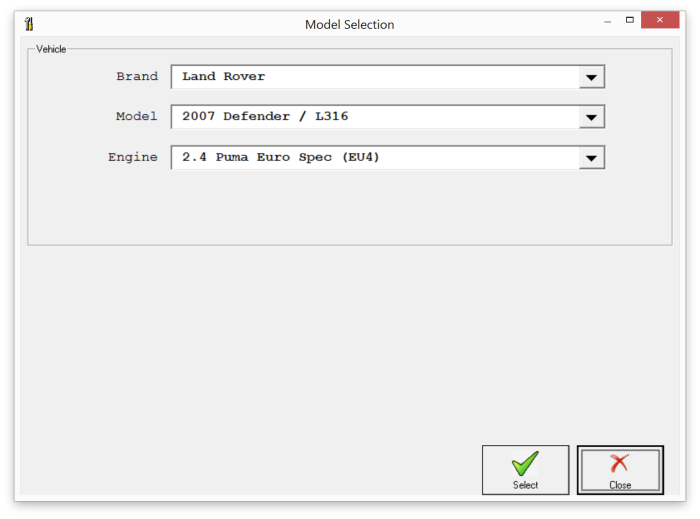700x519 pixels.
Task: Click the green checkmark icon on Select
Action: (525, 463)
